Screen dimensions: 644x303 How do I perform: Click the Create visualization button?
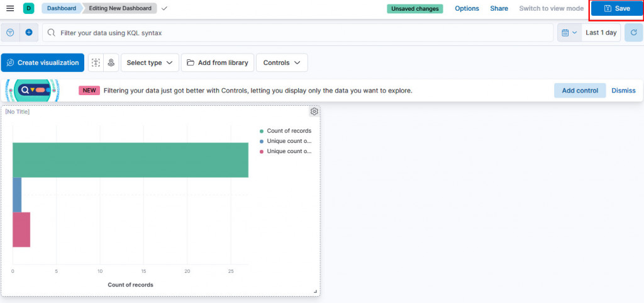coord(43,62)
